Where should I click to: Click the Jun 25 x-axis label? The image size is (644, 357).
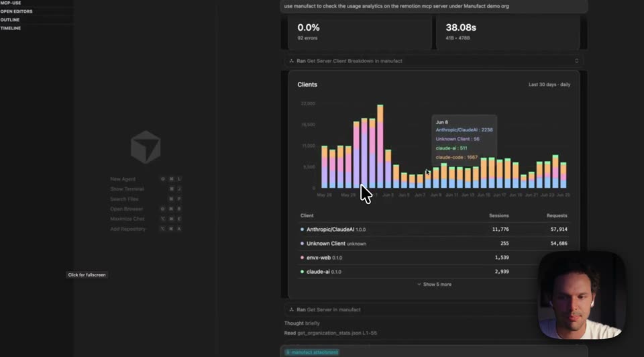[563, 195]
